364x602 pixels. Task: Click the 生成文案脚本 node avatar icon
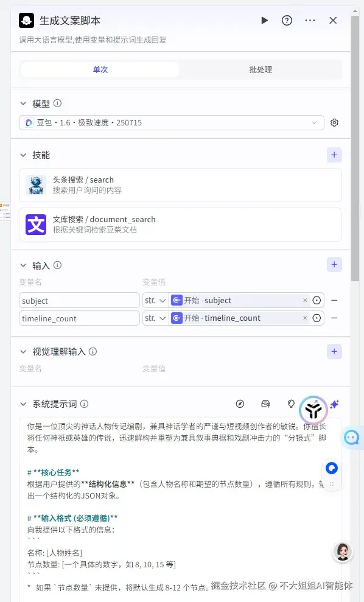pos(27,20)
